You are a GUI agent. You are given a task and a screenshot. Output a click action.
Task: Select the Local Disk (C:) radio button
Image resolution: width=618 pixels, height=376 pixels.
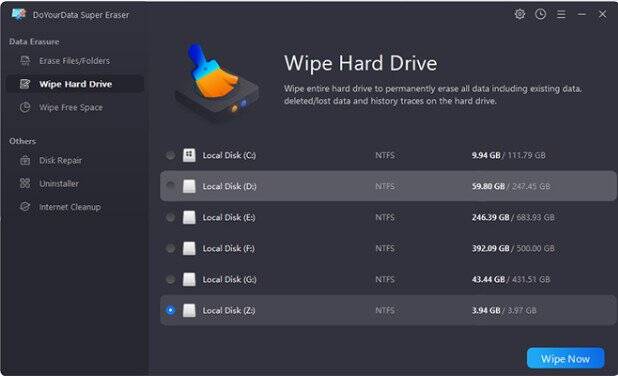(170, 155)
